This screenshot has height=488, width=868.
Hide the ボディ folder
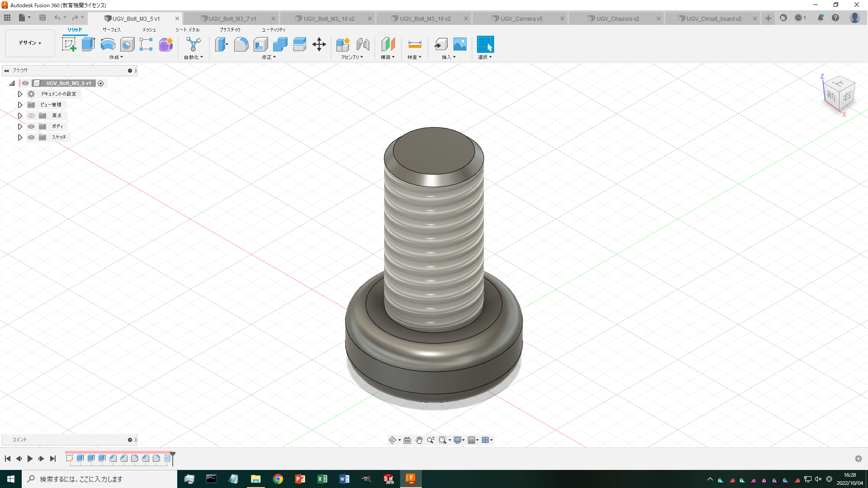pos(31,127)
